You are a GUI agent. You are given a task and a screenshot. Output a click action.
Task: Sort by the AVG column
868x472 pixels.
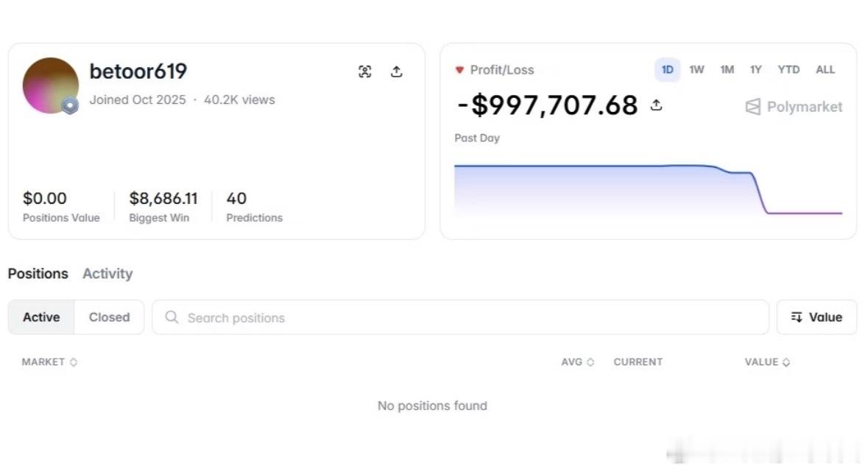[x=577, y=362]
